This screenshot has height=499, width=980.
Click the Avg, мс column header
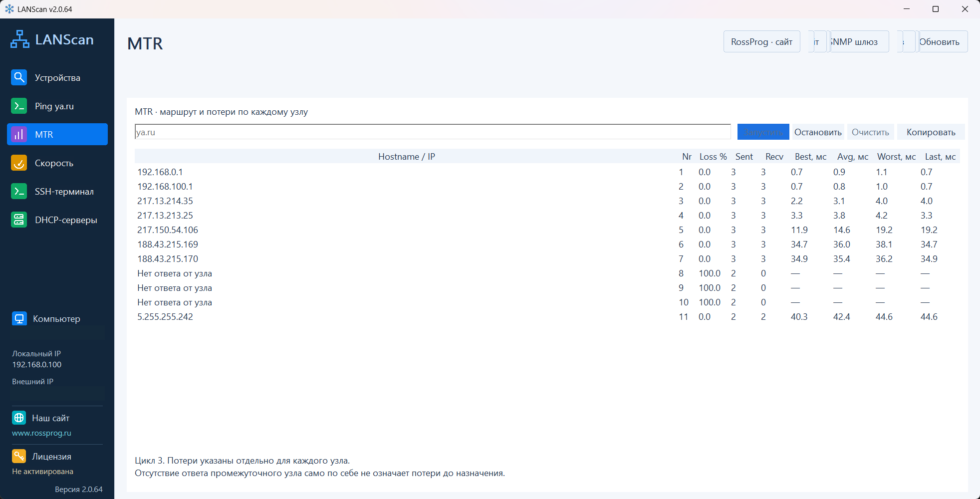853,157
